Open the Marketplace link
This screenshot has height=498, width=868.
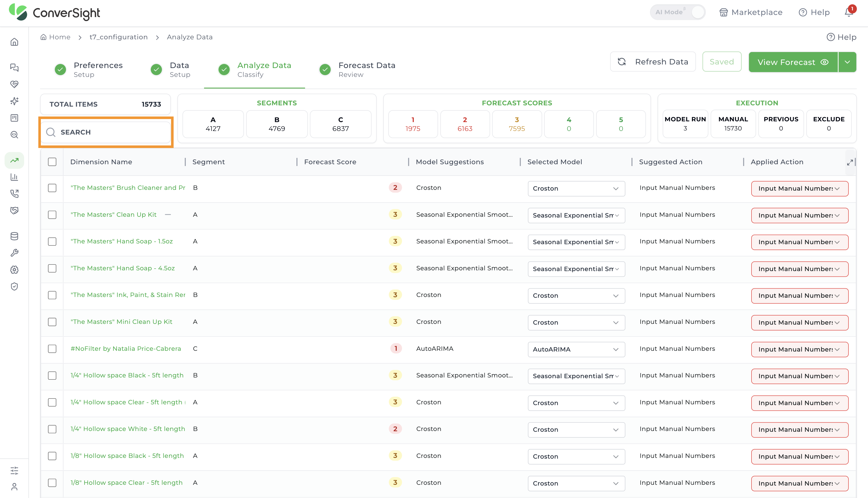pos(751,12)
